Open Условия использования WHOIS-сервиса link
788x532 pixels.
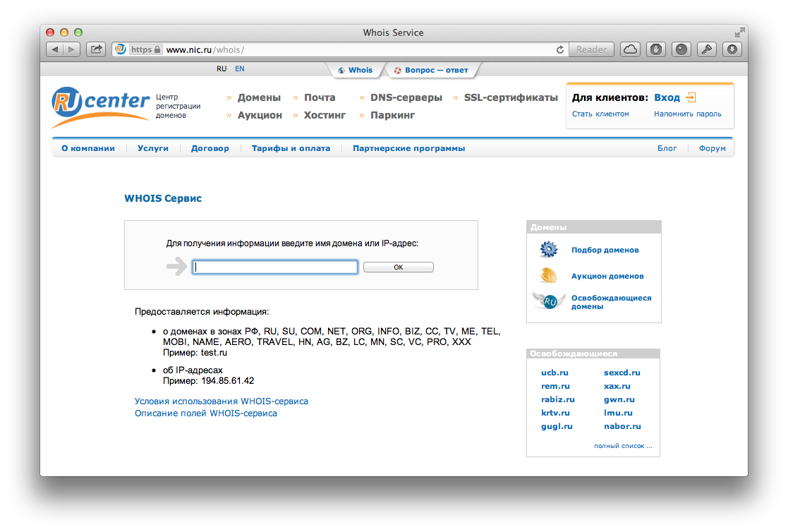pos(221,401)
